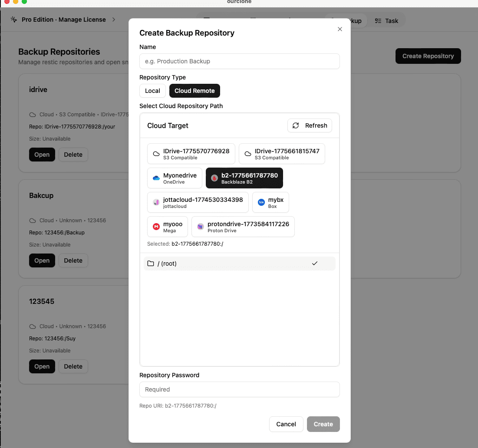Switch to the Task tab
The height and width of the screenshot is (448, 478).
click(387, 20)
